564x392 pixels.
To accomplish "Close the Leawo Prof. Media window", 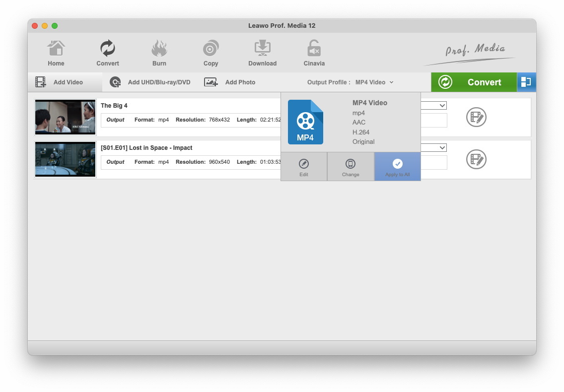I will (x=35, y=25).
